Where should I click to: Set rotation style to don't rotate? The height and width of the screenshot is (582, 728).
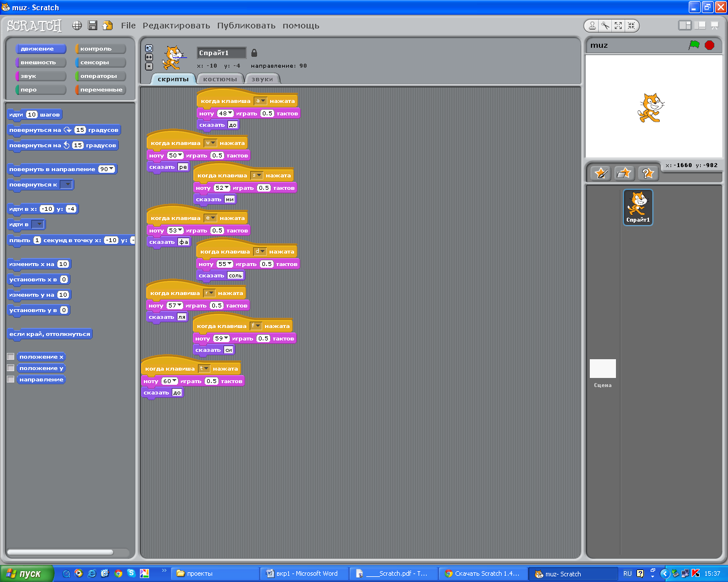[x=149, y=66]
